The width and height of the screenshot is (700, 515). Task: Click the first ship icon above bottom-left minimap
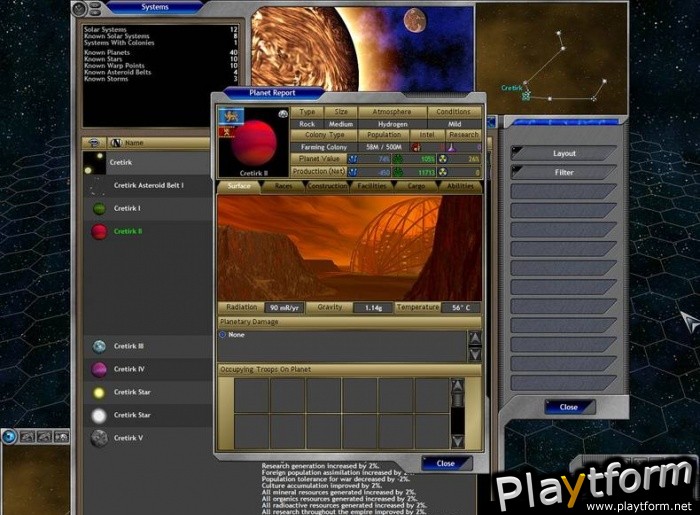click(x=27, y=436)
